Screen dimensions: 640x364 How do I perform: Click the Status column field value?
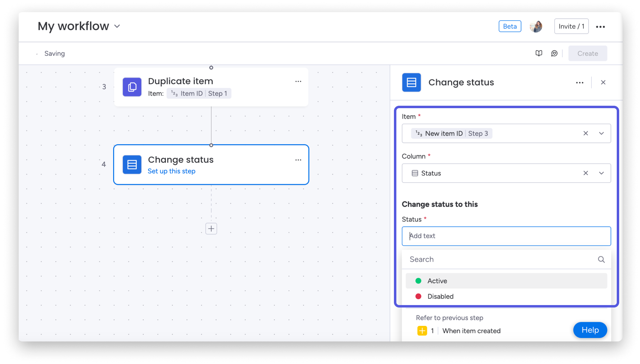(x=426, y=173)
